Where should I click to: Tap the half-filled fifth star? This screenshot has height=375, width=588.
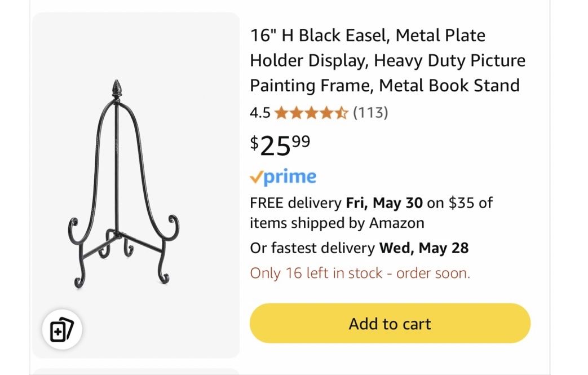click(x=341, y=113)
